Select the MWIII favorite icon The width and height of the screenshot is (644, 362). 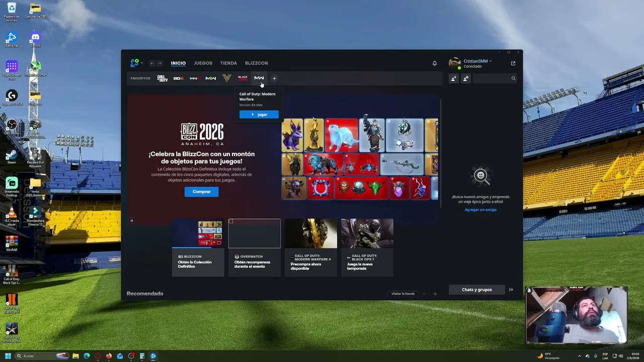[x=194, y=78]
